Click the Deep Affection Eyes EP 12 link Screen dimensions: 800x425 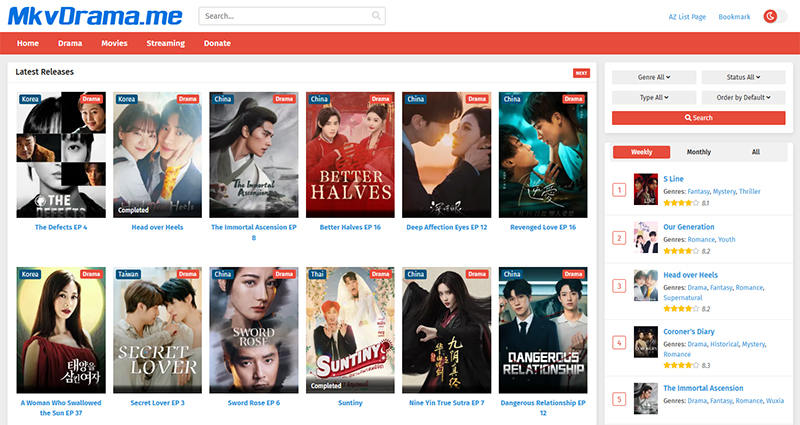point(446,227)
